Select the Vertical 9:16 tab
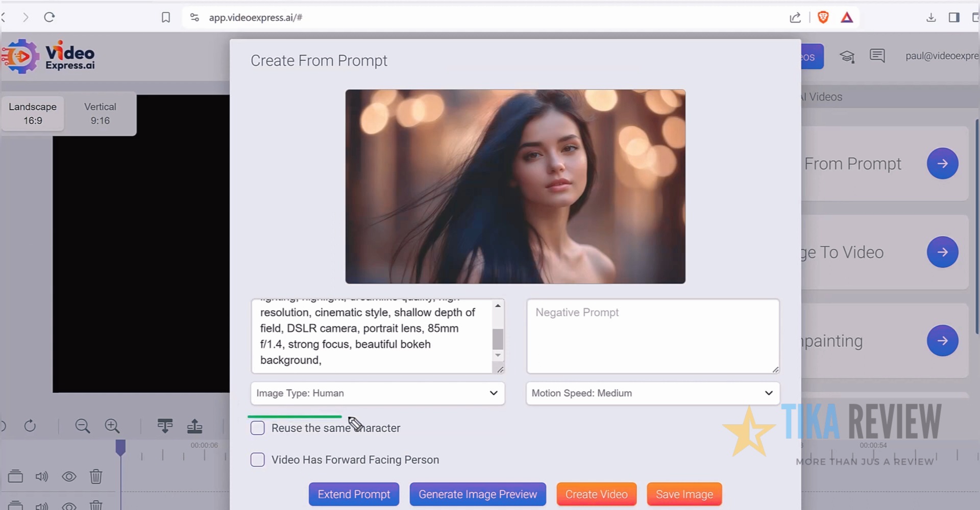 100,114
